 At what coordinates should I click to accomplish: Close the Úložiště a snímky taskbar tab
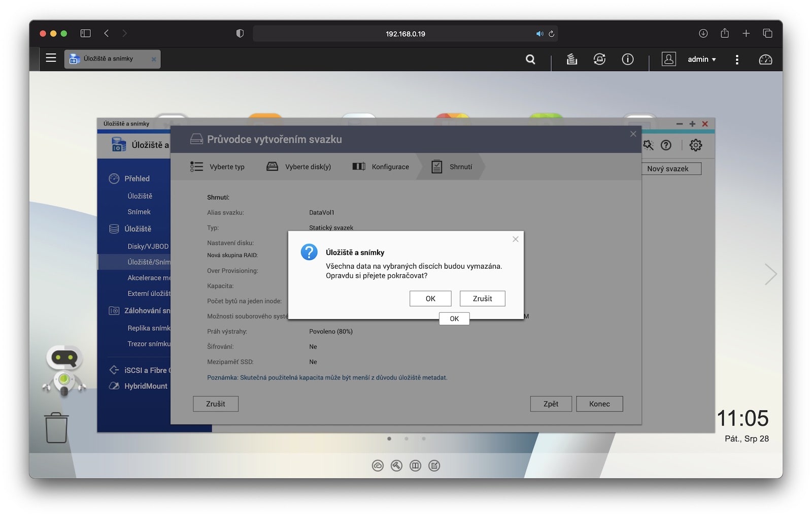coord(154,59)
